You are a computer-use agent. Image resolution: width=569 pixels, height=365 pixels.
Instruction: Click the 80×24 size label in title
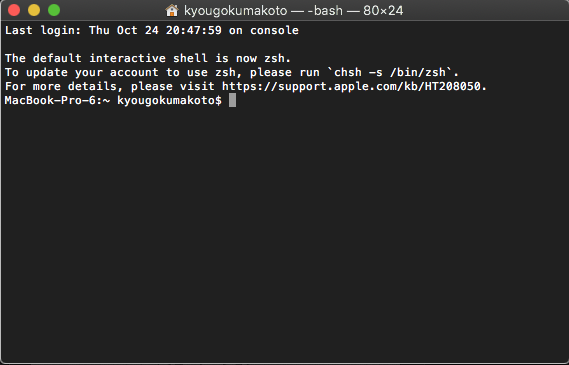pos(383,11)
